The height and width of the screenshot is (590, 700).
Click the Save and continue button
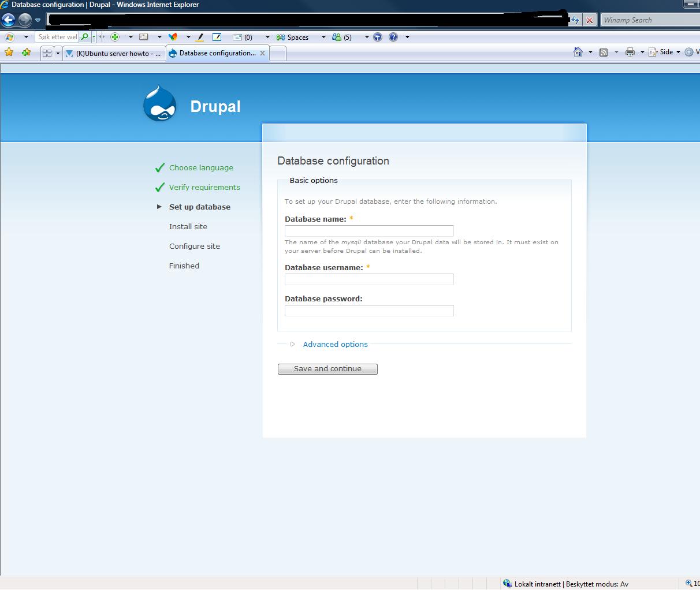tap(327, 369)
